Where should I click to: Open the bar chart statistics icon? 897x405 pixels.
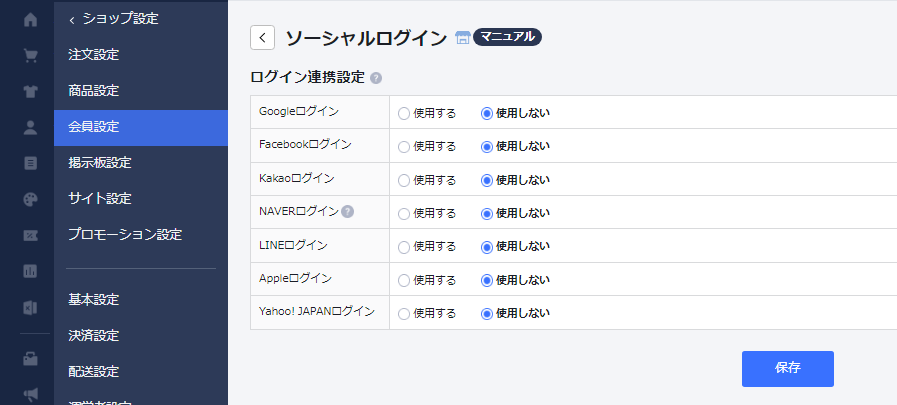point(30,271)
